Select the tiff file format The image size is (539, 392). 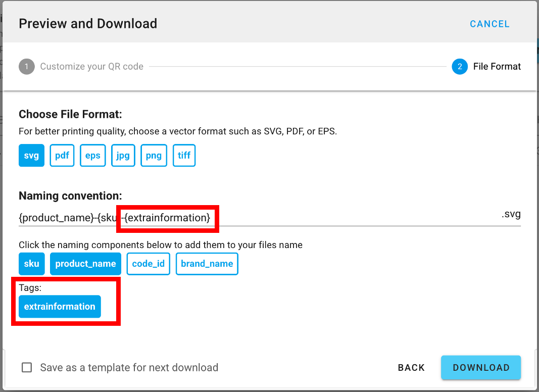click(x=184, y=156)
